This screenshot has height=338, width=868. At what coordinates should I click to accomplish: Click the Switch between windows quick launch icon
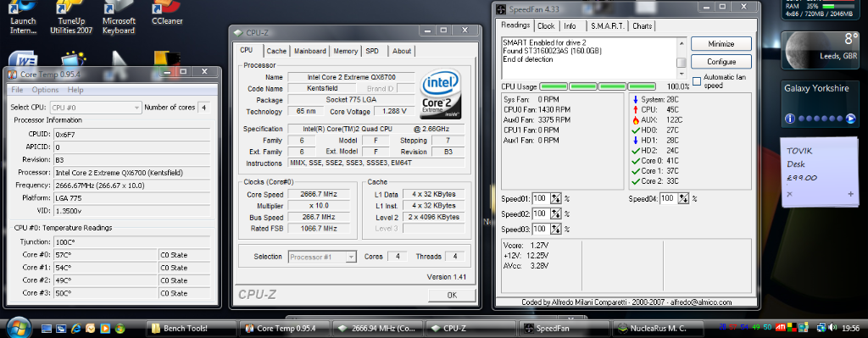coord(61,328)
